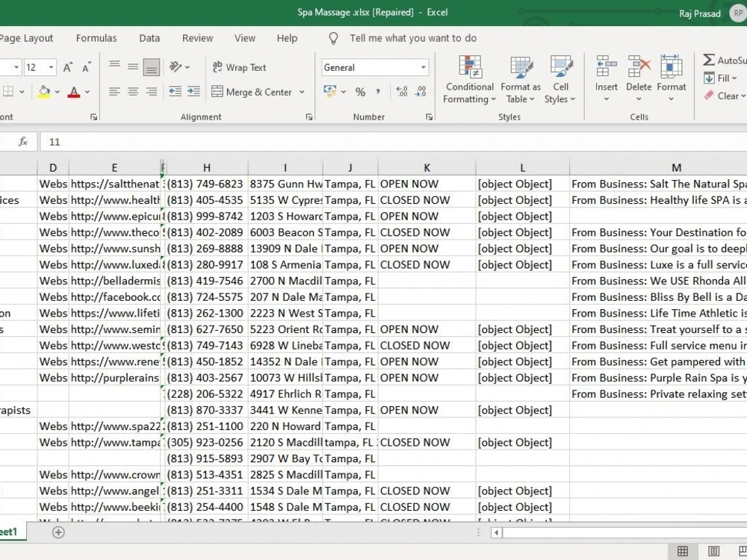747x560 pixels.
Task: Open Format as Table gallery
Action: coord(521,80)
